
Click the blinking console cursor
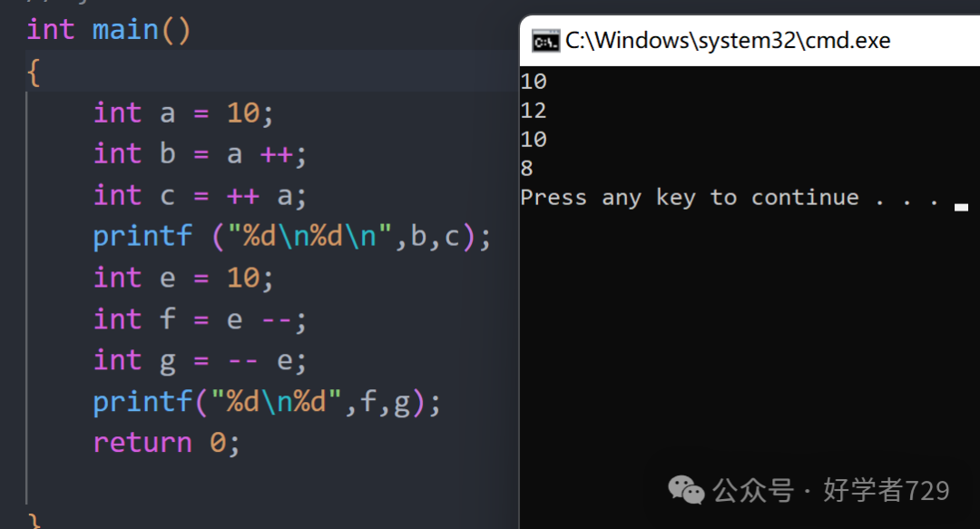[x=961, y=208]
